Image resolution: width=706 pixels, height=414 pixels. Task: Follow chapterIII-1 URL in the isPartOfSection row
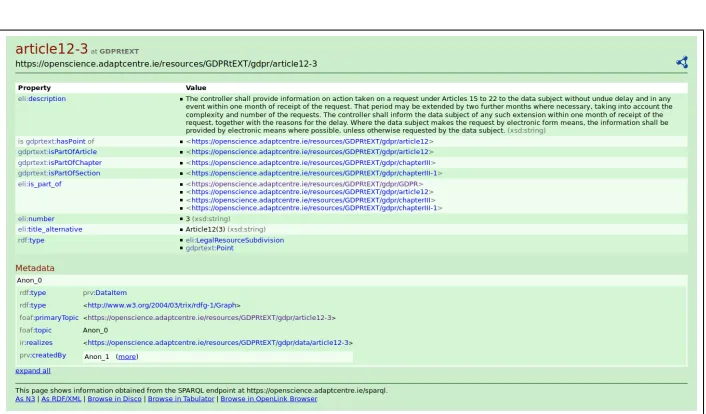tap(314, 173)
